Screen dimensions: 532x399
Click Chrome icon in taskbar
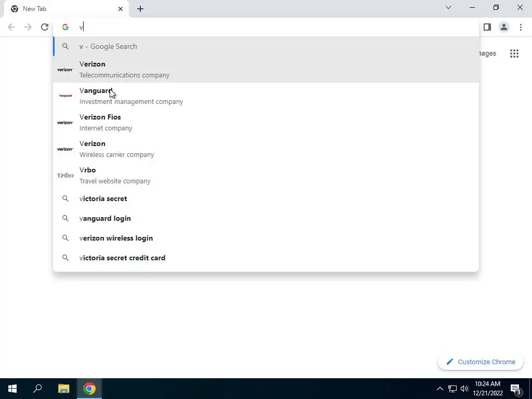(89, 389)
